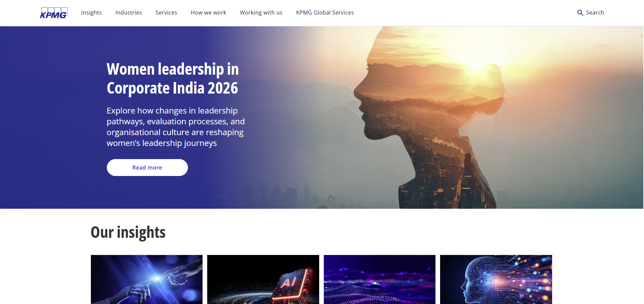Viewport: 644px width, 304px height.
Task: Expand the Working with us menu
Action: tap(261, 12)
